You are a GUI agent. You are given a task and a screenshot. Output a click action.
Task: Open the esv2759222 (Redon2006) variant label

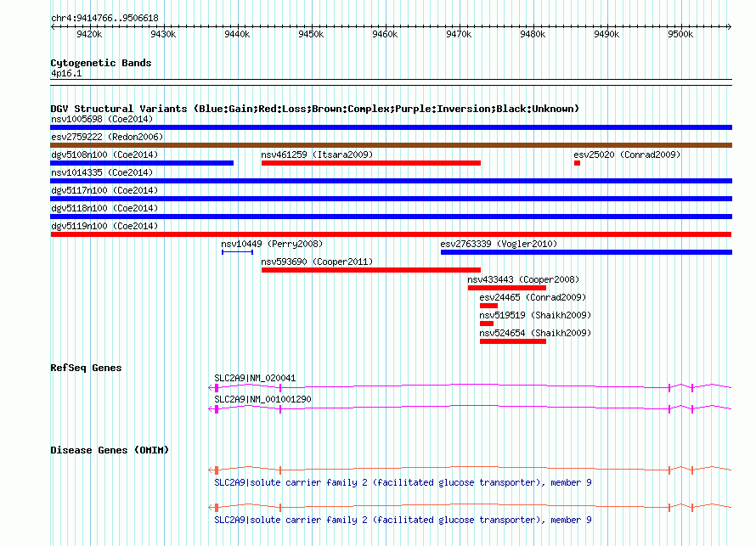(x=107, y=137)
